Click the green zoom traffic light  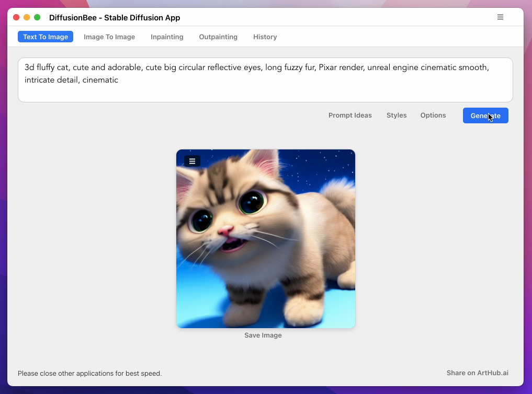36,17
